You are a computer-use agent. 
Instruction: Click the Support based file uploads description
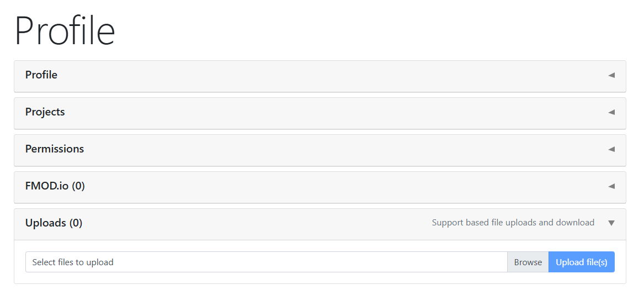point(513,223)
